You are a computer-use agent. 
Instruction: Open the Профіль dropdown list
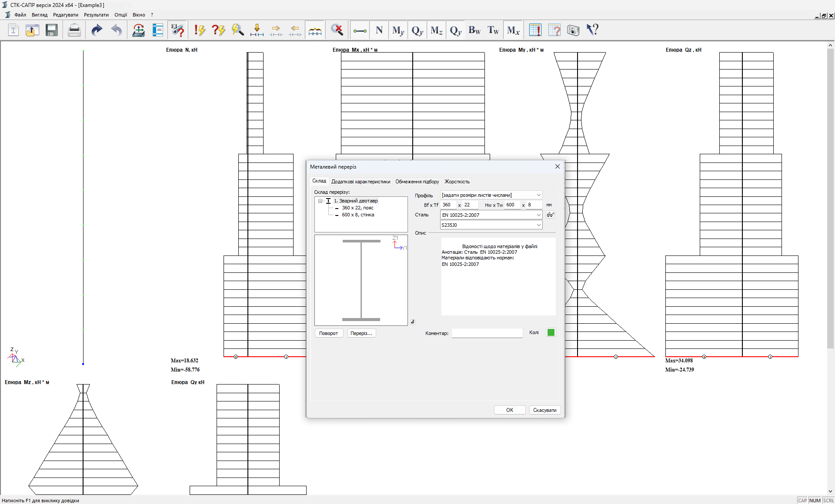point(538,195)
